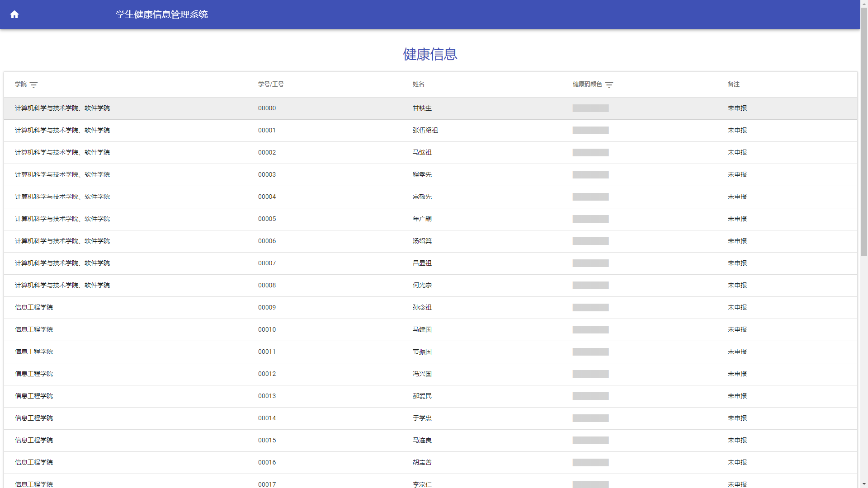Click the 健康信息 page heading
Viewport: 868px width, 488px height.
(430, 54)
